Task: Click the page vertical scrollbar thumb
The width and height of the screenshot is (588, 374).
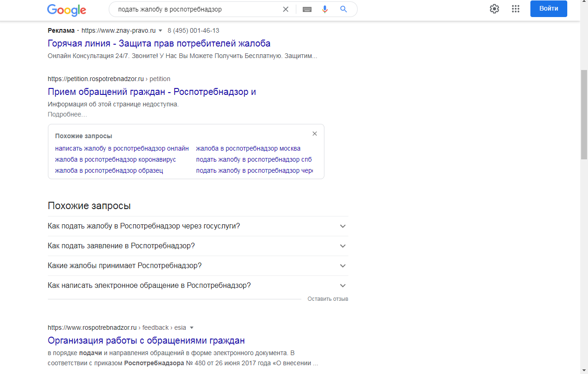Action: coord(584,114)
